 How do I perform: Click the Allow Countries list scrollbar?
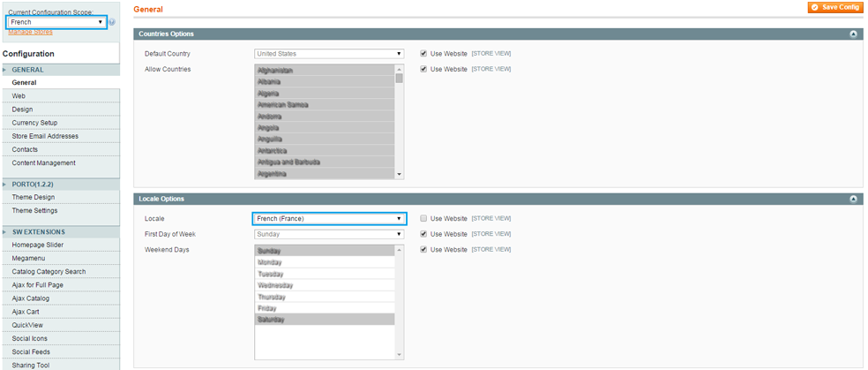click(400, 122)
